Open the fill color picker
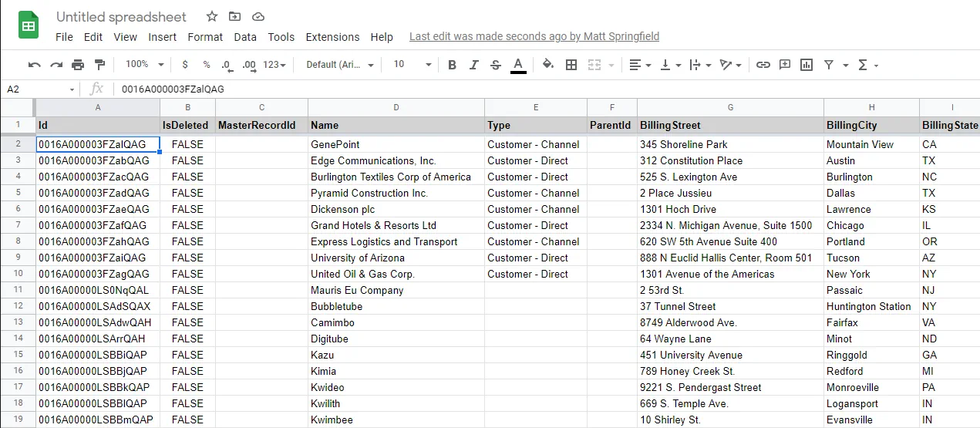980x428 pixels. (548, 65)
